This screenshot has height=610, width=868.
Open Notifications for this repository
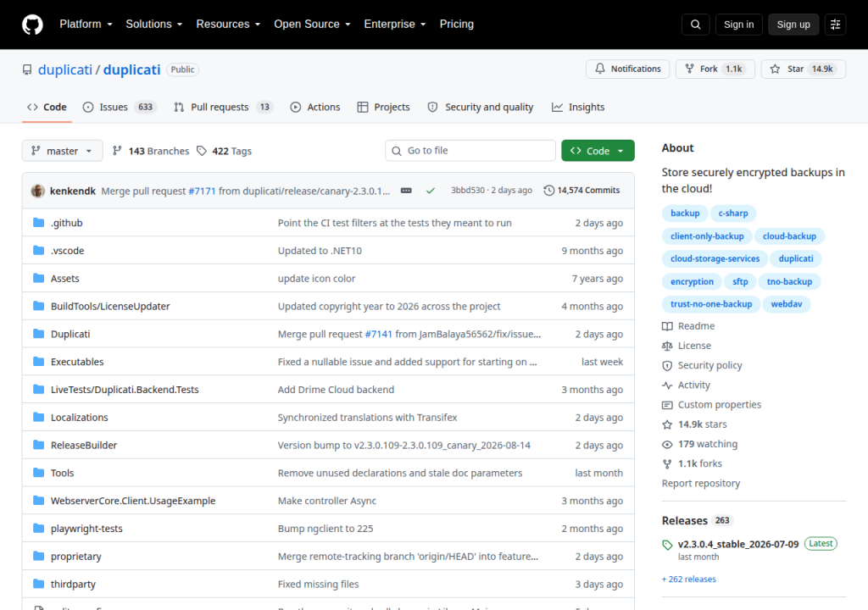[628, 69]
